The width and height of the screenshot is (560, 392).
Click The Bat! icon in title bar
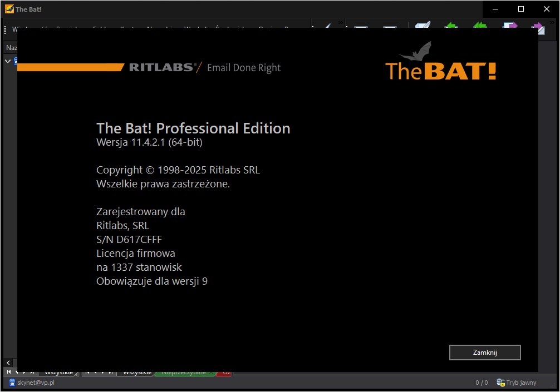pyautogui.click(x=9, y=9)
